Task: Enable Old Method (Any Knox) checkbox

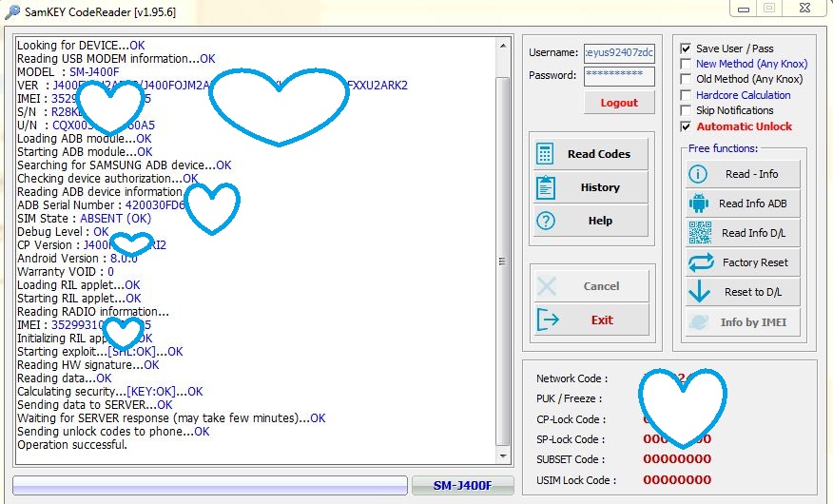Action: [686, 79]
